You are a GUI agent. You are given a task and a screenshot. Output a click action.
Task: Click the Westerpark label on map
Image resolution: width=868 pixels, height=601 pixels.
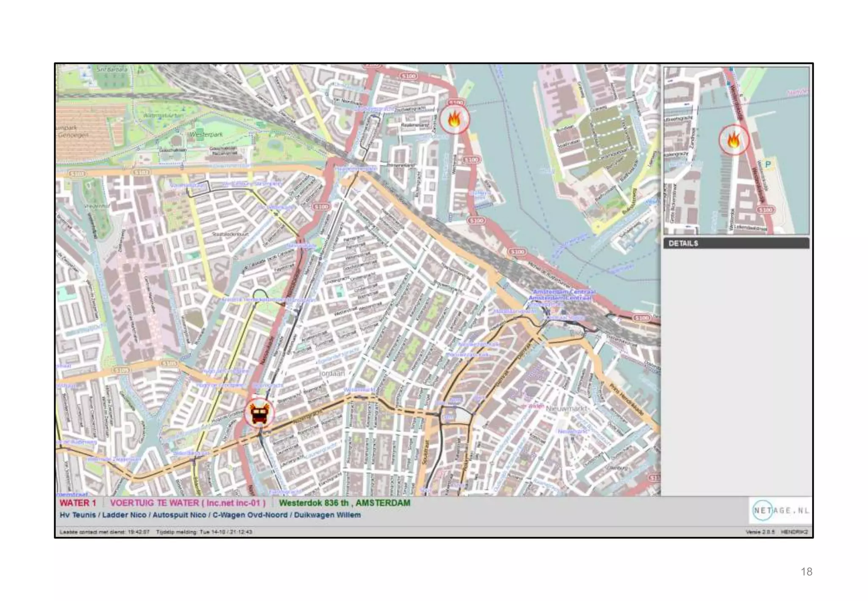pyautogui.click(x=206, y=134)
